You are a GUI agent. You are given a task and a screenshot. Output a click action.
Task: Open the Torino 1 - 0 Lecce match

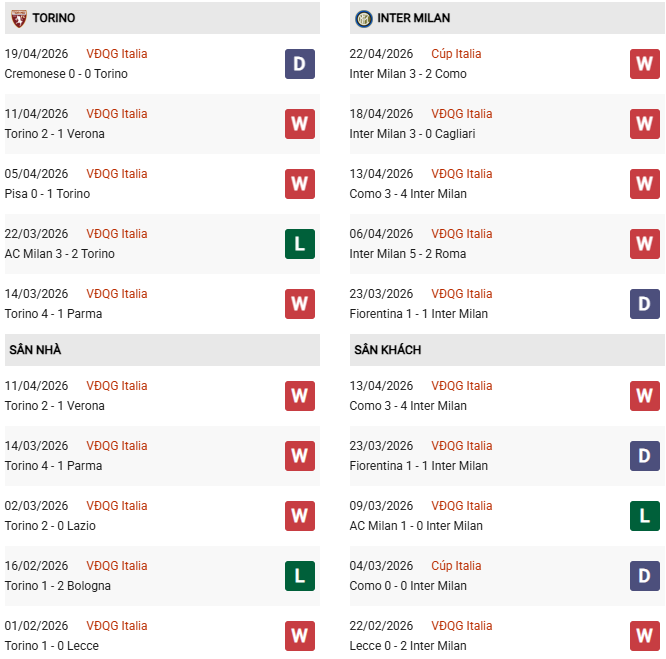(x=51, y=646)
